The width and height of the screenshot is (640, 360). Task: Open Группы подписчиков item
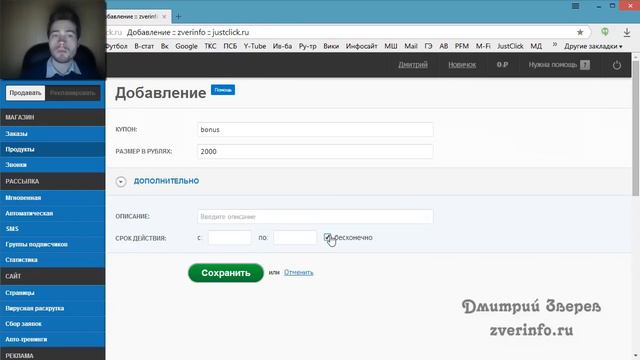click(x=53, y=244)
